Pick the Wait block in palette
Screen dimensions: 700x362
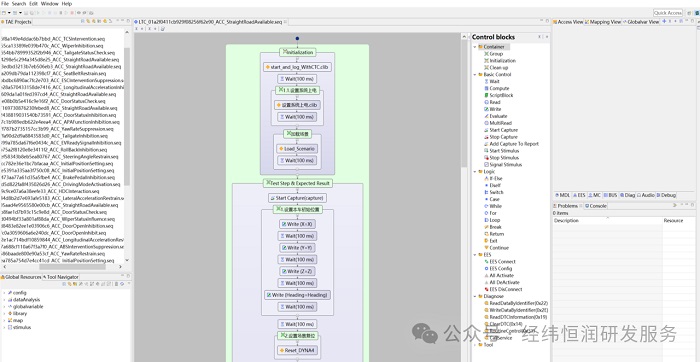coord(494,82)
